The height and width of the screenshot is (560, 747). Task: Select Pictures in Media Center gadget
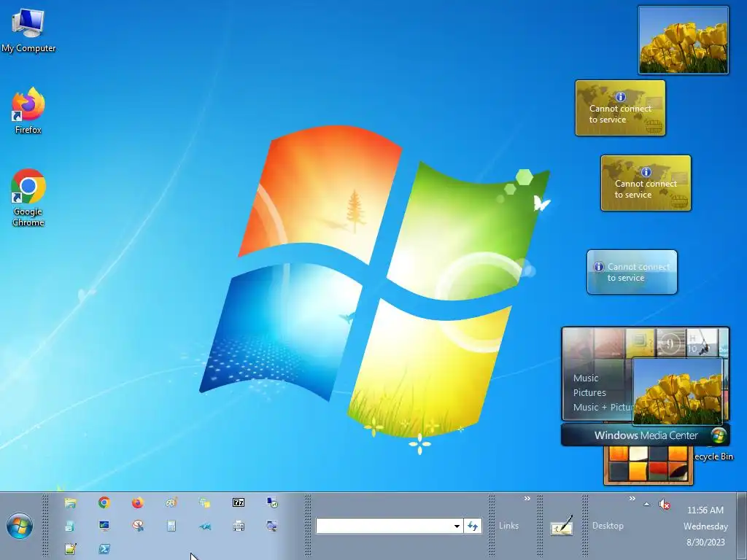coord(589,393)
